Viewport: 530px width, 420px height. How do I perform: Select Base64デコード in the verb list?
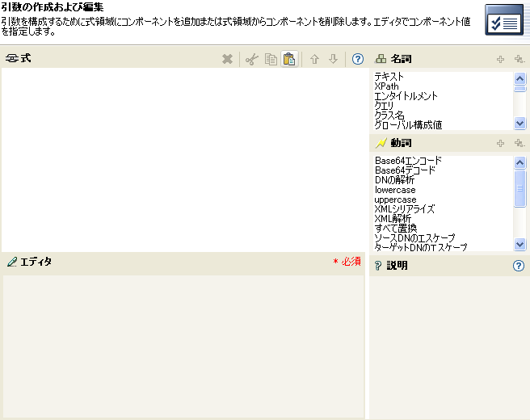(406, 170)
